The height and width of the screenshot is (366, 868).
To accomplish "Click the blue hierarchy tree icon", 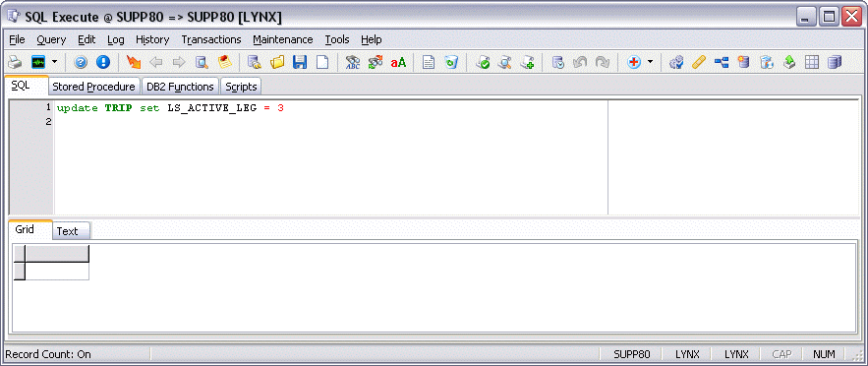I will (722, 63).
